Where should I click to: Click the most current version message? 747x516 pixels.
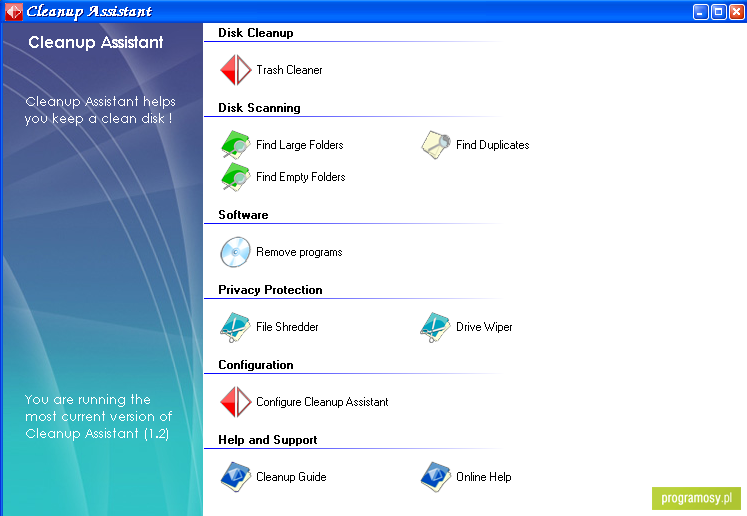pyautogui.click(x=99, y=416)
